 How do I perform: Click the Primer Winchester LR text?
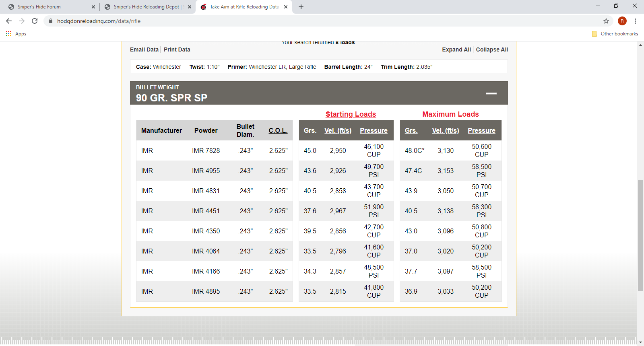pos(272,67)
